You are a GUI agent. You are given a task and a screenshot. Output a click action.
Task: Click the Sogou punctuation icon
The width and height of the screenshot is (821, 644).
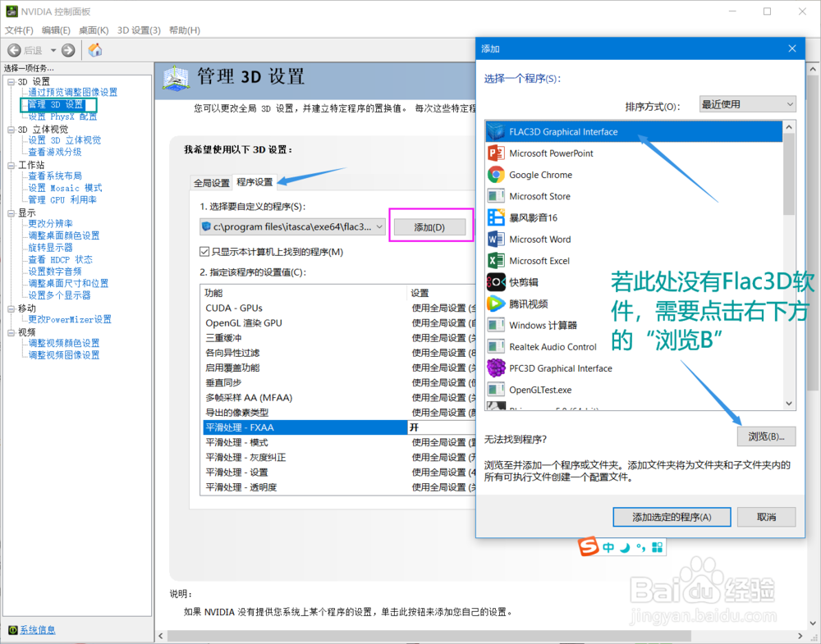pos(641,548)
